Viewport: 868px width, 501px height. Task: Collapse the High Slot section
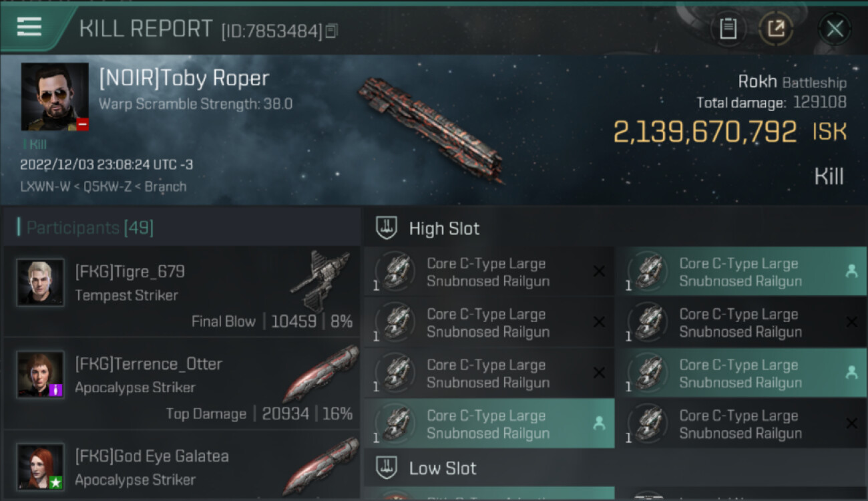coord(444,228)
